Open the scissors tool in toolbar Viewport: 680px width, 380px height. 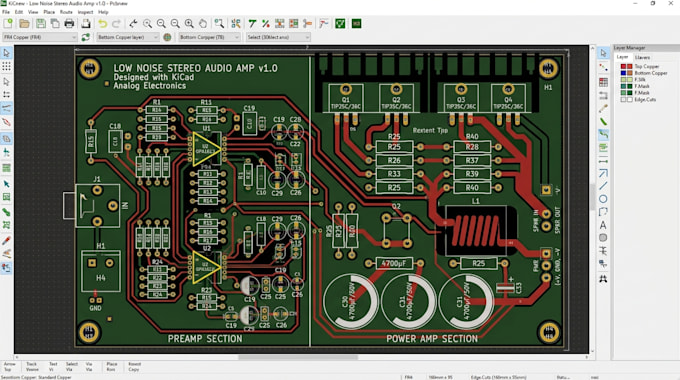tap(307, 23)
